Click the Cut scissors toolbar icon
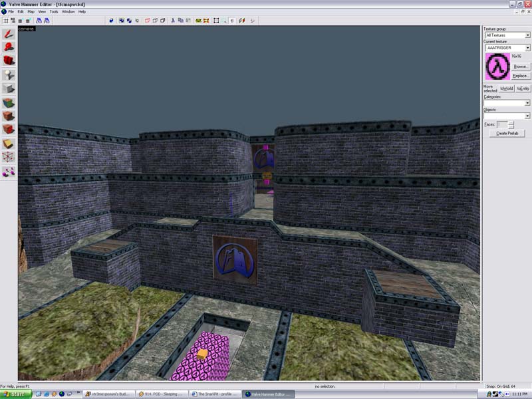 173,20
